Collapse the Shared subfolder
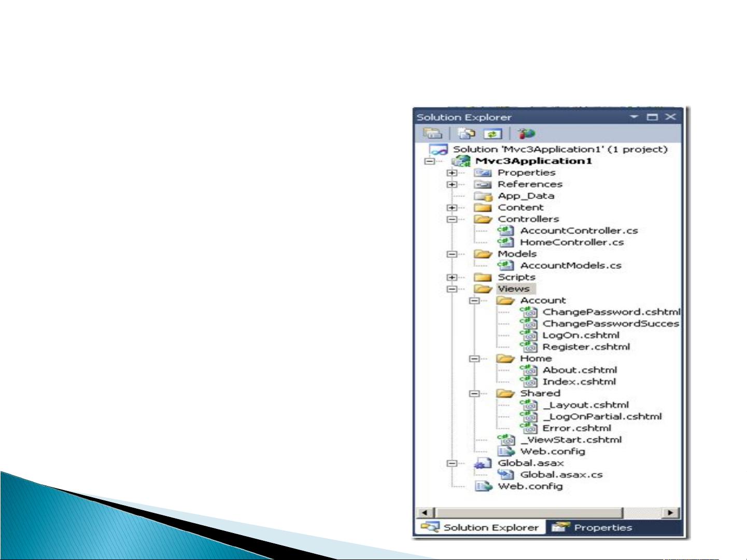This screenshot has height=560, width=747. [x=474, y=393]
